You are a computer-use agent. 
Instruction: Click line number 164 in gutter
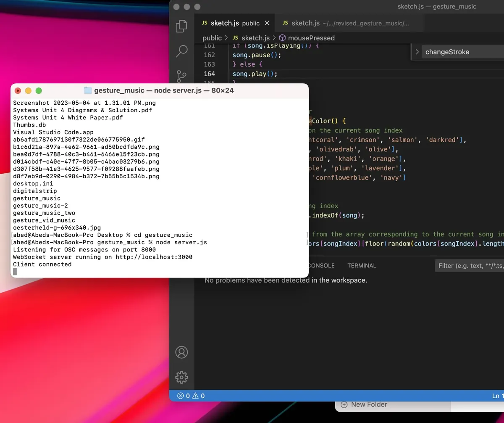(209, 74)
